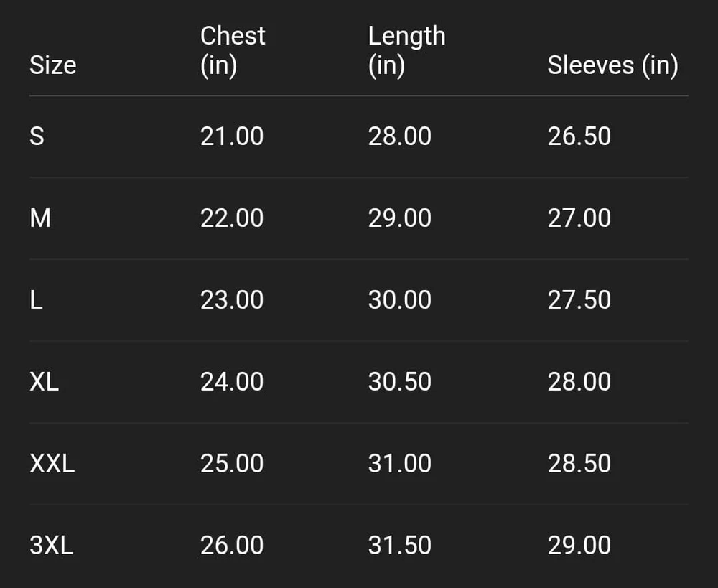
Task: Select the sleeves value 29.00 for size 3XL
Action: point(579,545)
